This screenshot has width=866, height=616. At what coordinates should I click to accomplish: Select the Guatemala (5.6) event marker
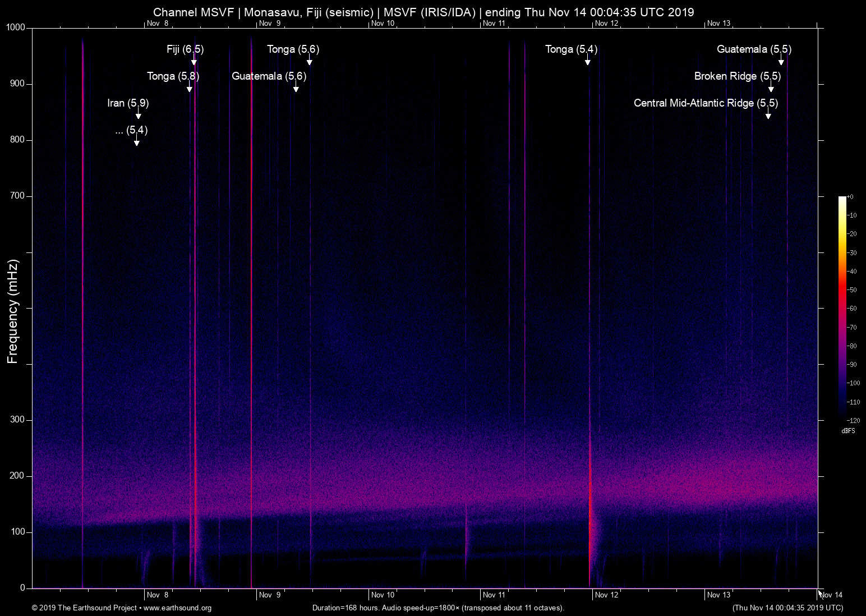coord(297,88)
